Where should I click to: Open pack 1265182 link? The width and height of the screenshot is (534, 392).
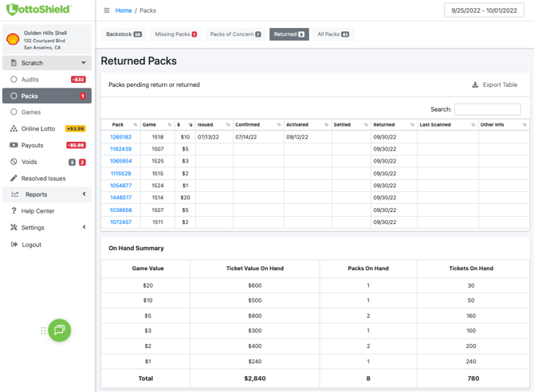click(121, 137)
